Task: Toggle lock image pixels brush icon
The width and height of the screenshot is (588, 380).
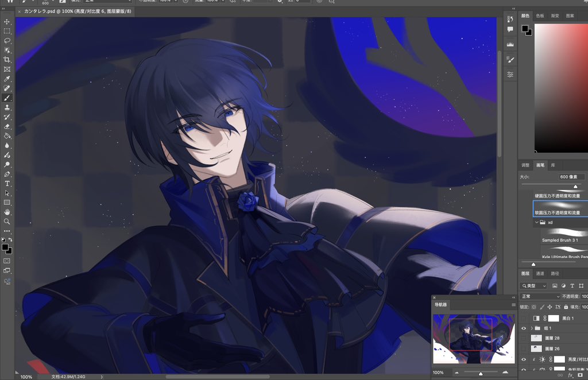Action: [x=542, y=307]
